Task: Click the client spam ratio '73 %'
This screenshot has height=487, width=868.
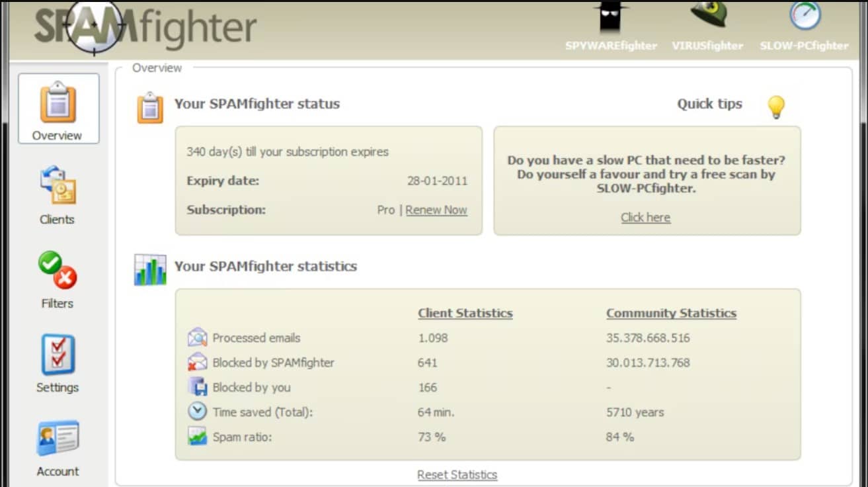Action: [432, 437]
